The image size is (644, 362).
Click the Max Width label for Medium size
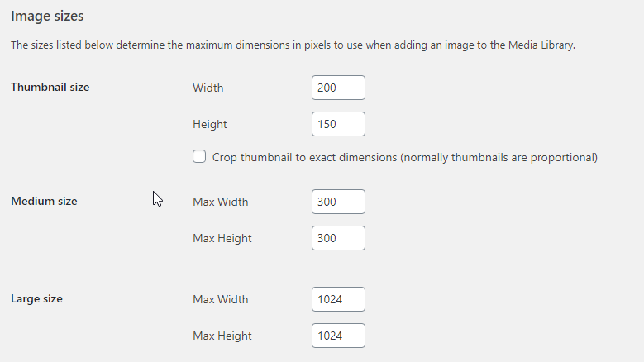pos(221,202)
